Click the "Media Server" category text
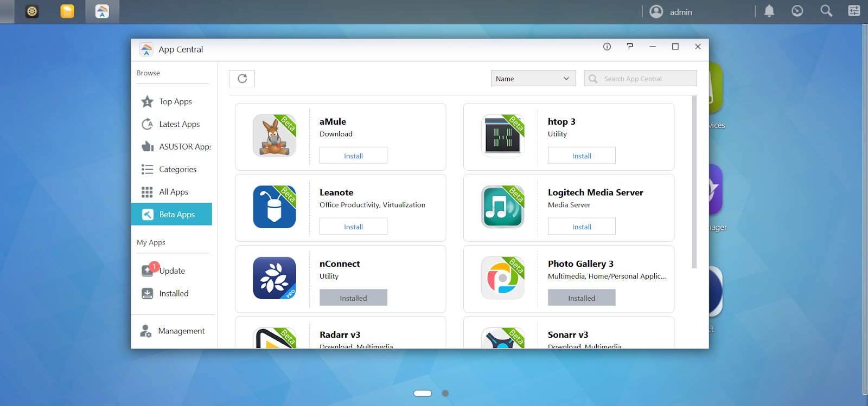Image resolution: width=868 pixels, height=406 pixels. [x=569, y=205]
